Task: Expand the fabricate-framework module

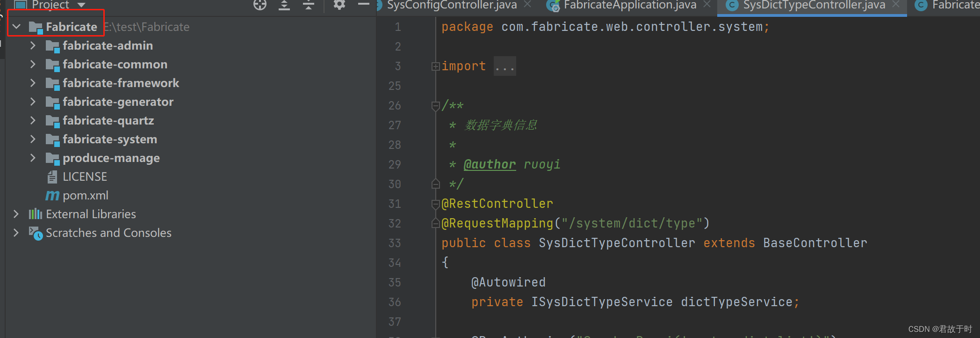Action: point(33,83)
